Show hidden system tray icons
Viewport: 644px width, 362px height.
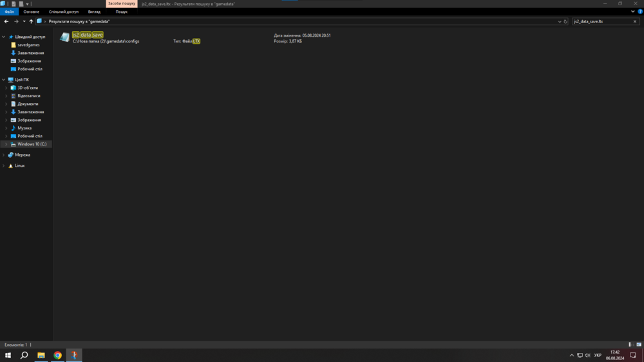point(571,356)
